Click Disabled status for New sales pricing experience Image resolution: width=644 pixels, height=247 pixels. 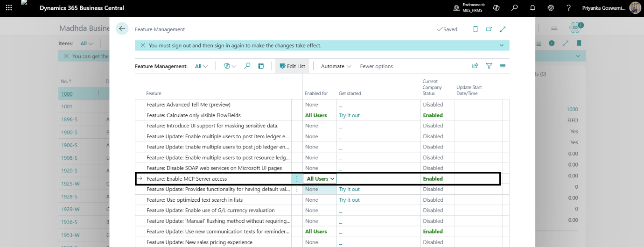click(433, 242)
